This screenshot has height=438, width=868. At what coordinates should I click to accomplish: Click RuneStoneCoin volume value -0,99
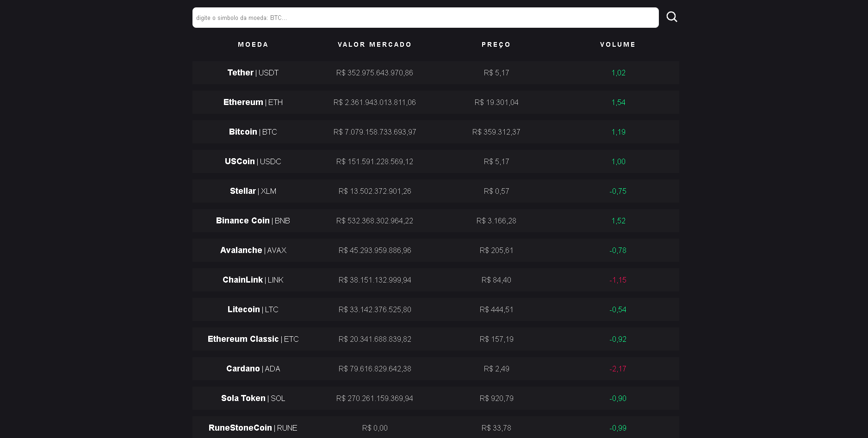(x=618, y=428)
